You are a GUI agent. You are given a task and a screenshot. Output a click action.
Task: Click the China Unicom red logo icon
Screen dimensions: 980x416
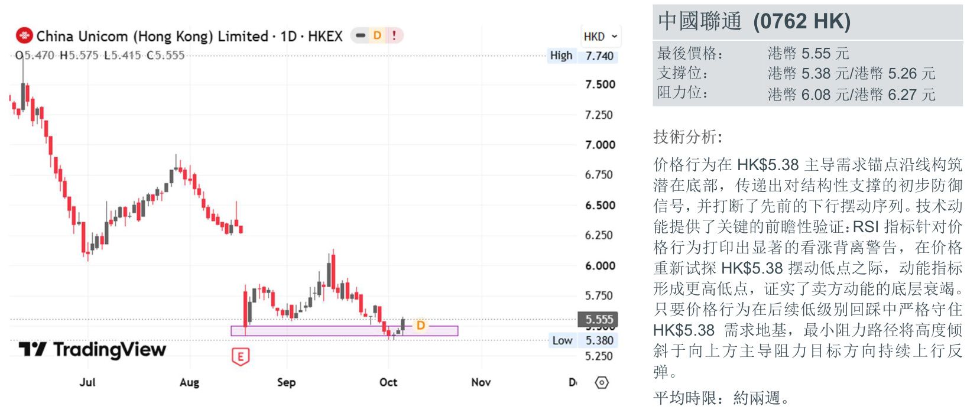point(24,35)
